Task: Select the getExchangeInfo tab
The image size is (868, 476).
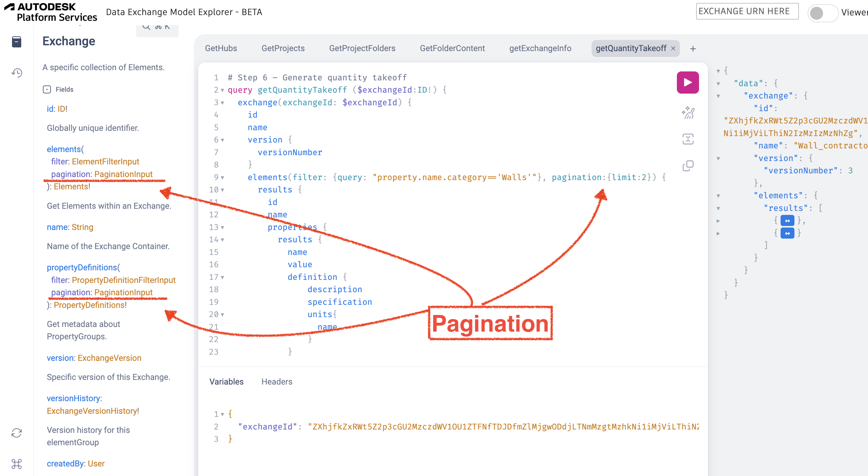Action: [540, 48]
